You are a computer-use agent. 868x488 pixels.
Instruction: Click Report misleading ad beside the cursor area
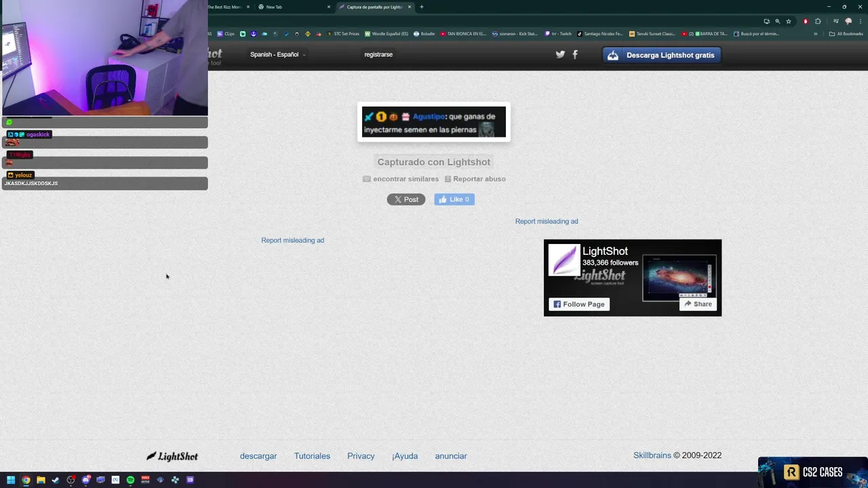(292, 241)
